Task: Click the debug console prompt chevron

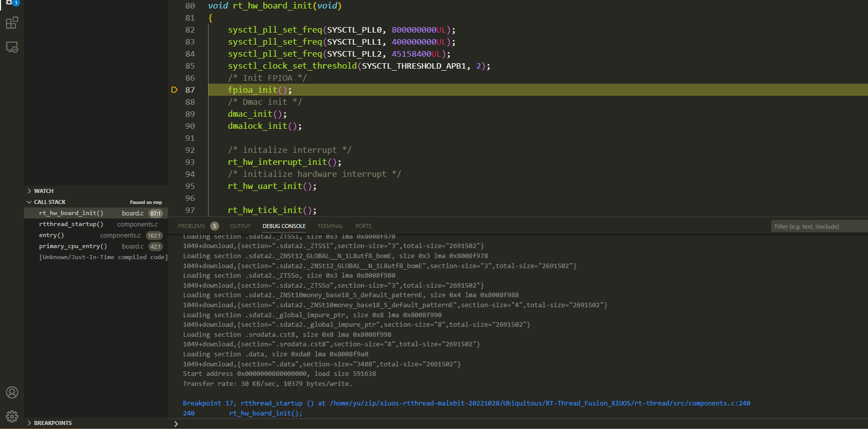Action: tap(176, 424)
